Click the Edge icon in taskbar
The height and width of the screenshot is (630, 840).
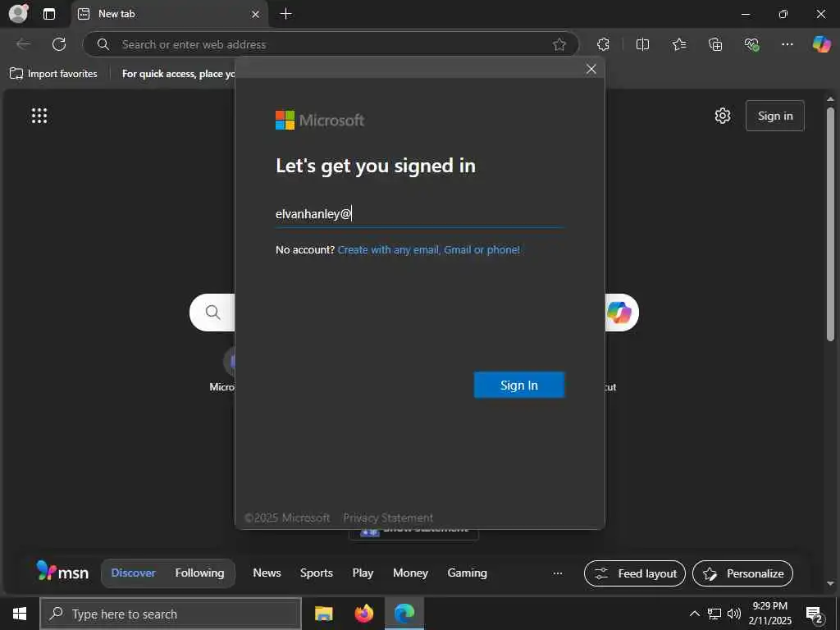pos(404,614)
